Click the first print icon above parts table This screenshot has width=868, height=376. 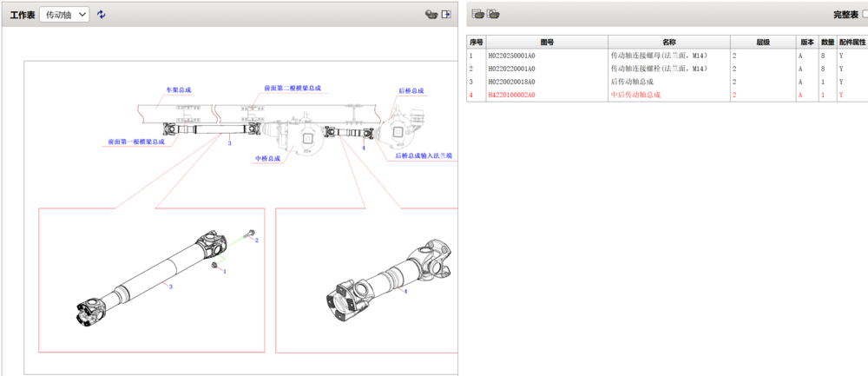[x=477, y=14]
